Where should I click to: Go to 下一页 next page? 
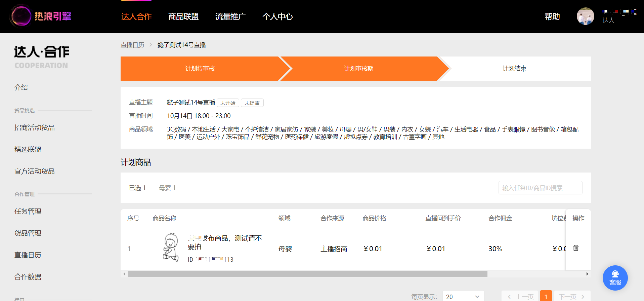coord(572,297)
